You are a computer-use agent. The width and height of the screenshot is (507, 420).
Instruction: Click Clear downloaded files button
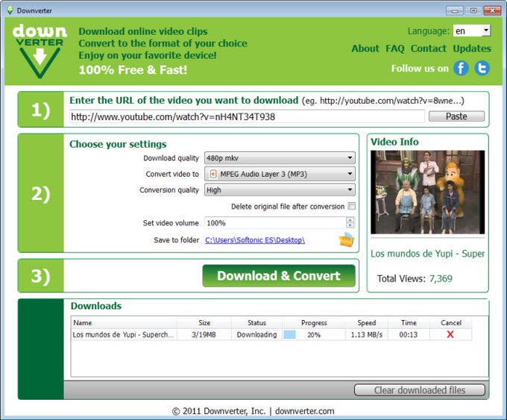pyautogui.click(x=420, y=390)
